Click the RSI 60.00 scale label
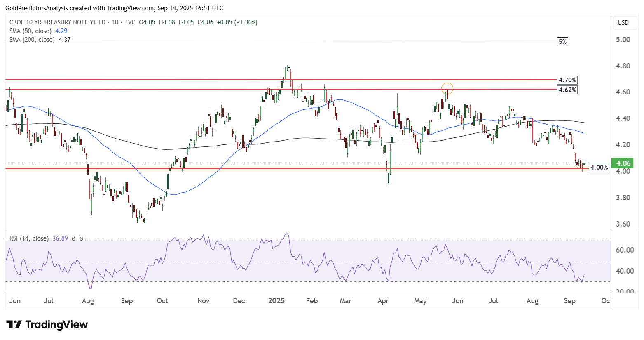The image size is (644, 340). (x=625, y=250)
